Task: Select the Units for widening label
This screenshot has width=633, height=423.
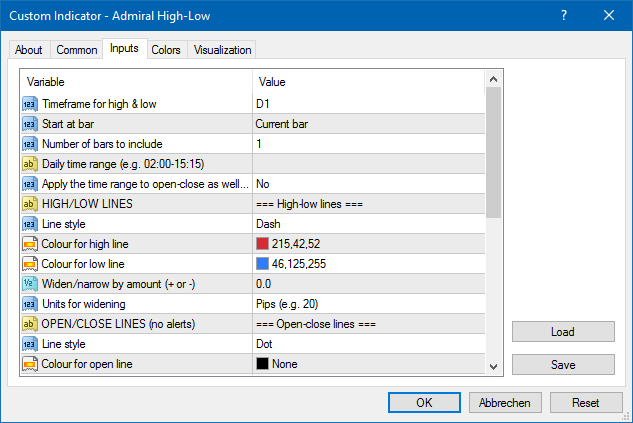Action: point(84,304)
